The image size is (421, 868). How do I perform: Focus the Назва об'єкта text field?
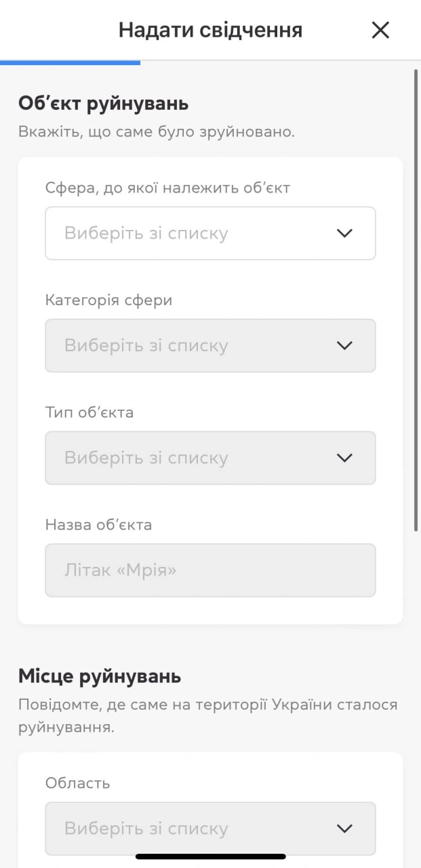pyautogui.click(x=210, y=570)
